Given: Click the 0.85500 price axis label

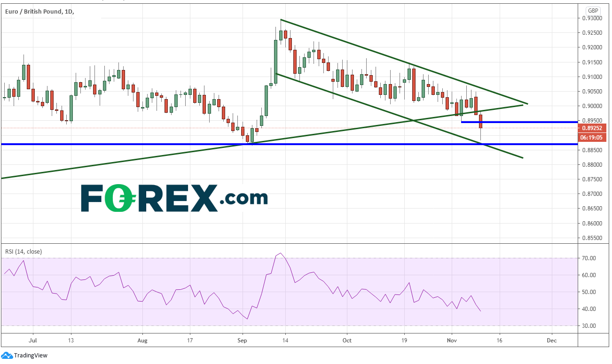Looking at the screenshot, I should (591, 238).
